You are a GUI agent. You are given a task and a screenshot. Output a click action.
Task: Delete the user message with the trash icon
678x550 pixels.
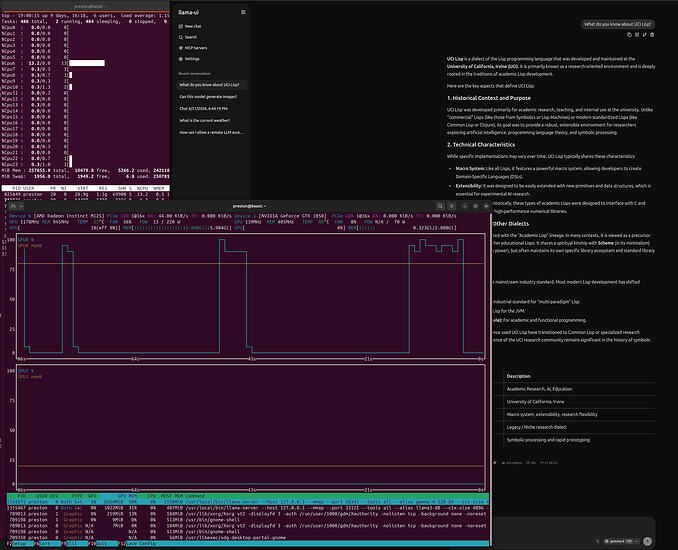click(652, 35)
